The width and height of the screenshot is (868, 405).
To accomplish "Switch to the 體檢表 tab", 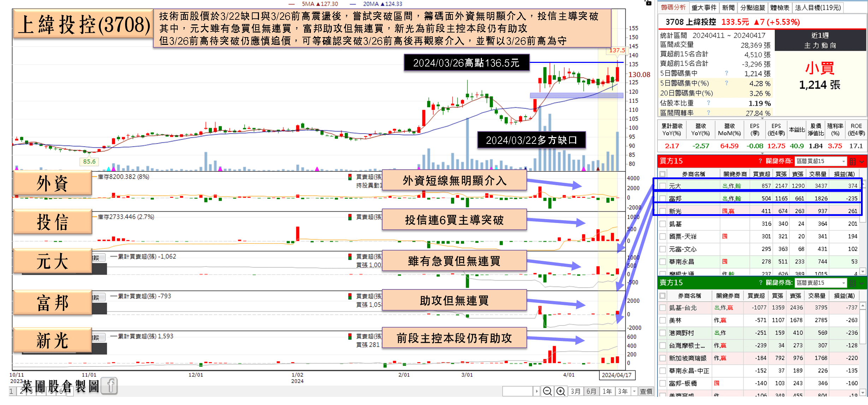I will click(x=780, y=7).
